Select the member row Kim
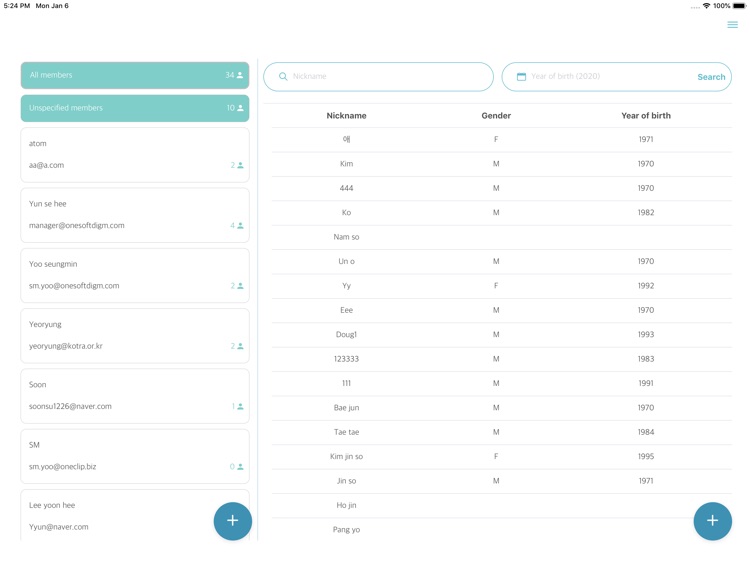 point(502,164)
